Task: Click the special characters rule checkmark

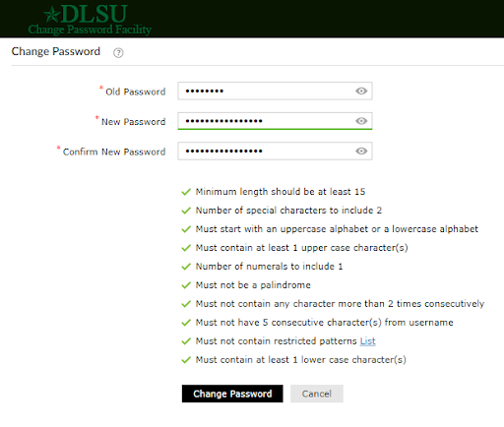Action: coord(186,211)
